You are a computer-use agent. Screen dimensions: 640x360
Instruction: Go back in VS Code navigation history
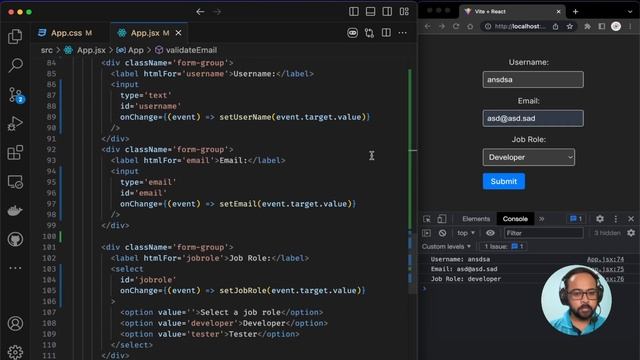tap(200, 12)
